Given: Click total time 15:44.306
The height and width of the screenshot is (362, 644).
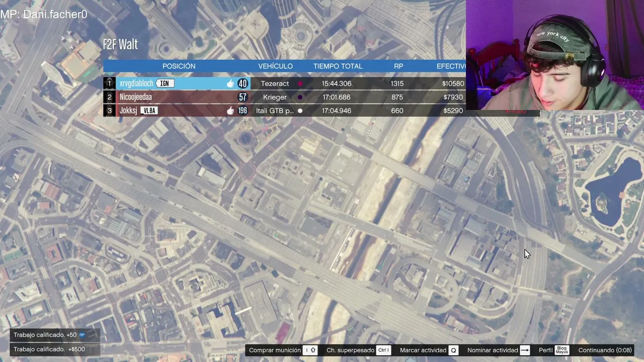Looking at the screenshot, I should point(337,83).
